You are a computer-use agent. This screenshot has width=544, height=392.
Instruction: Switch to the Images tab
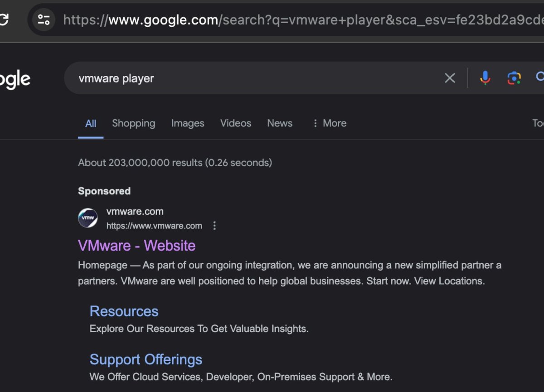[x=188, y=123]
